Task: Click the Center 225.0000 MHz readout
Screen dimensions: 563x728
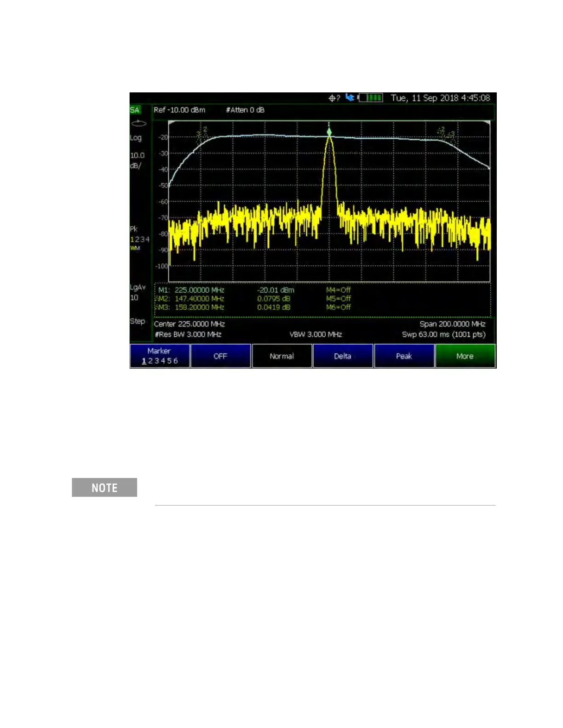Action: (190, 324)
